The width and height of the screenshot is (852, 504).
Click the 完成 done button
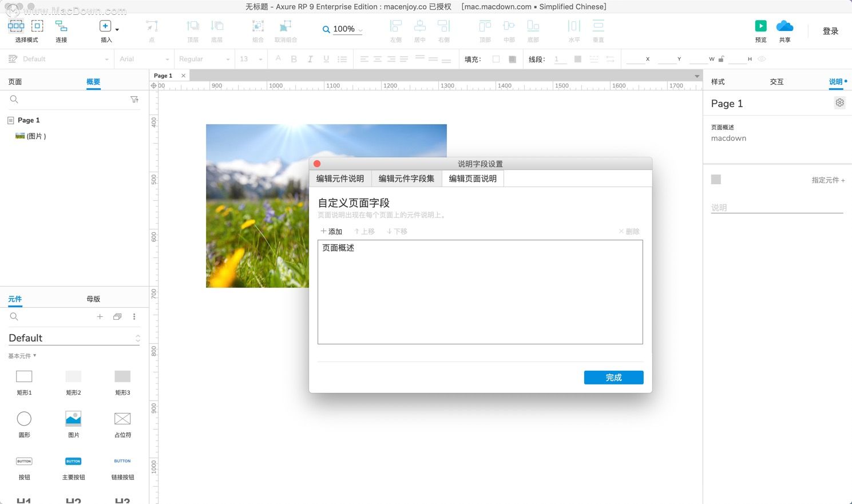point(613,378)
